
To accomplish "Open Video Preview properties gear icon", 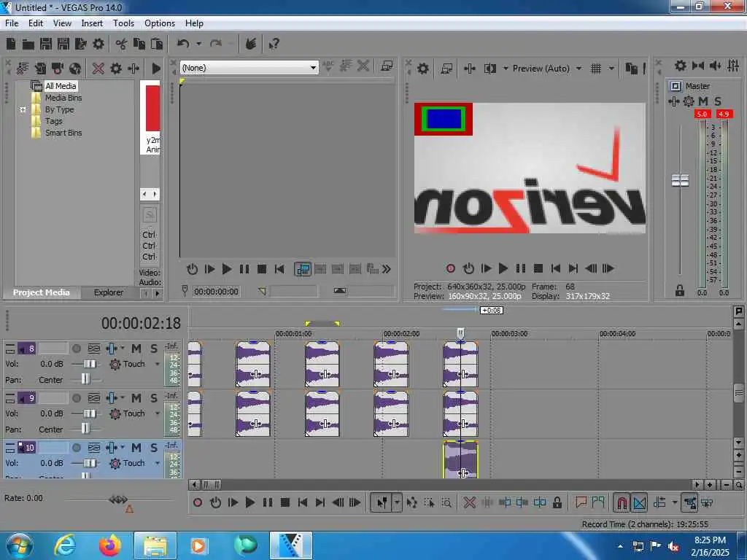I will (x=423, y=69).
